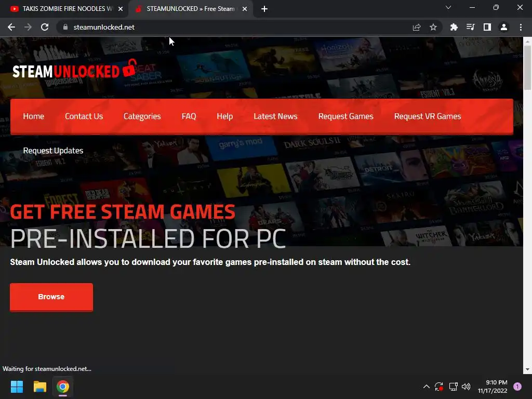The height and width of the screenshot is (399, 532).
Task: Open the FAQ menu item
Action: click(x=189, y=116)
